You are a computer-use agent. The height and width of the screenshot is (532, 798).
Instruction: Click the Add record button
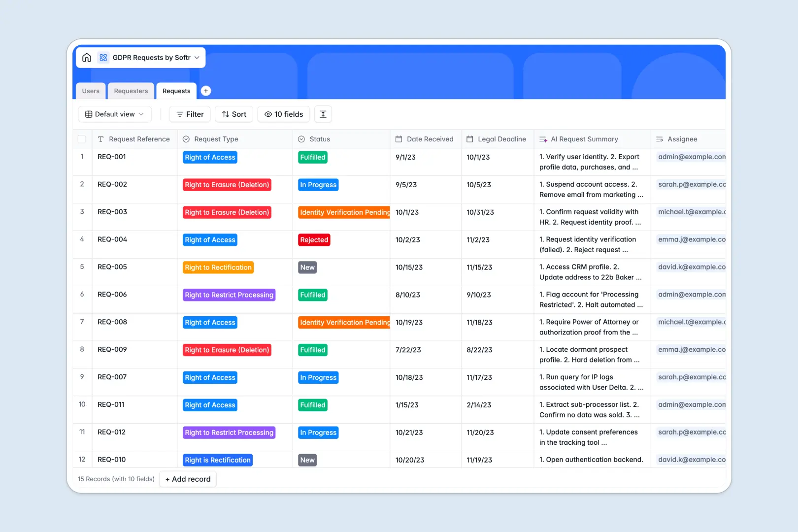[188, 479]
